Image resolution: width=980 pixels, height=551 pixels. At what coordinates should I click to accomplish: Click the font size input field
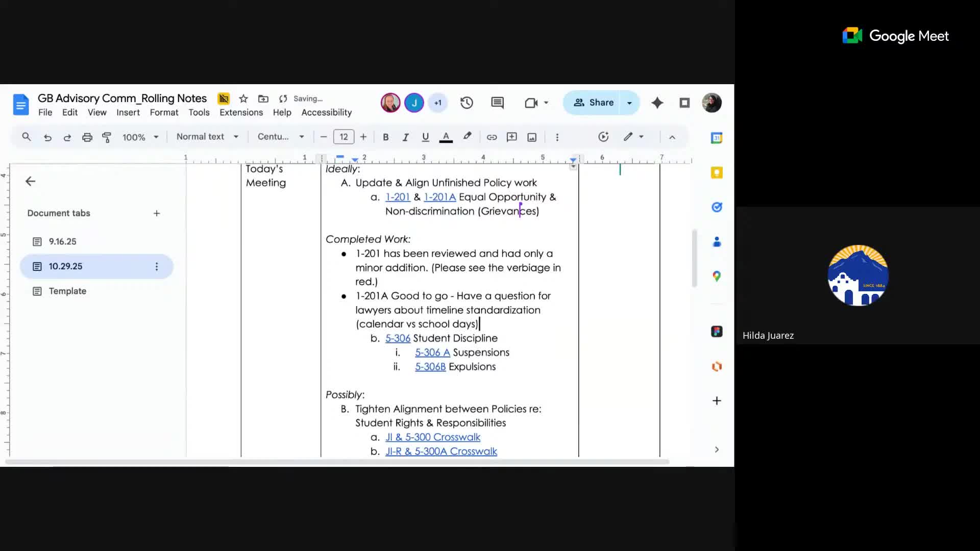point(344,137)
